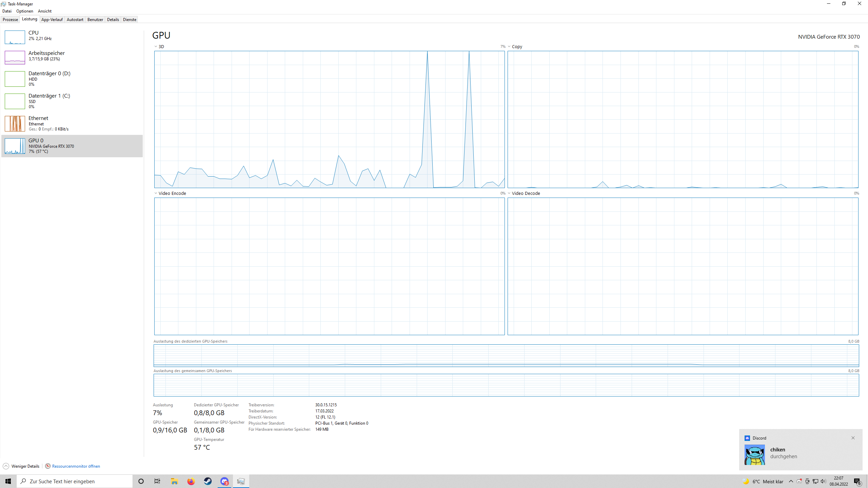Select the CPU performance graph thumbnail
This screenshot has height=488, width=868.
coord(15,37)
